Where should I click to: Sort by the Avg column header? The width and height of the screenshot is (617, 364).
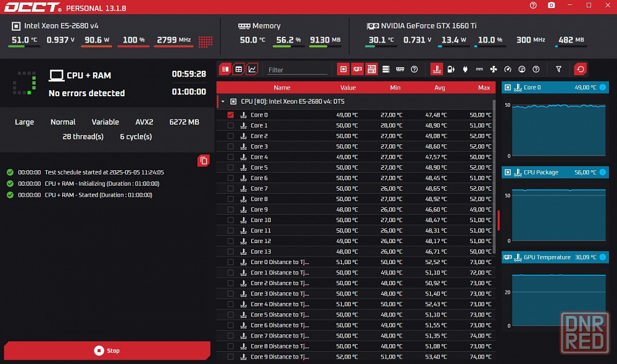(439, 88)
